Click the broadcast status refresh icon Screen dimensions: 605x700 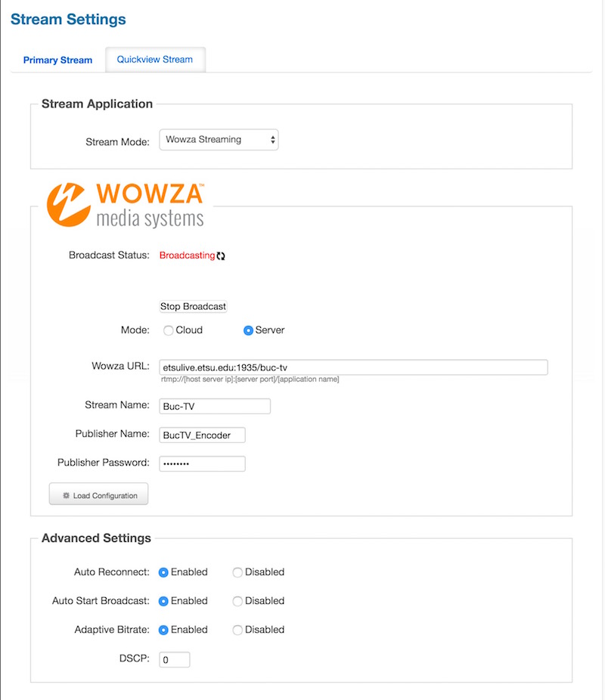click(221, 256)
